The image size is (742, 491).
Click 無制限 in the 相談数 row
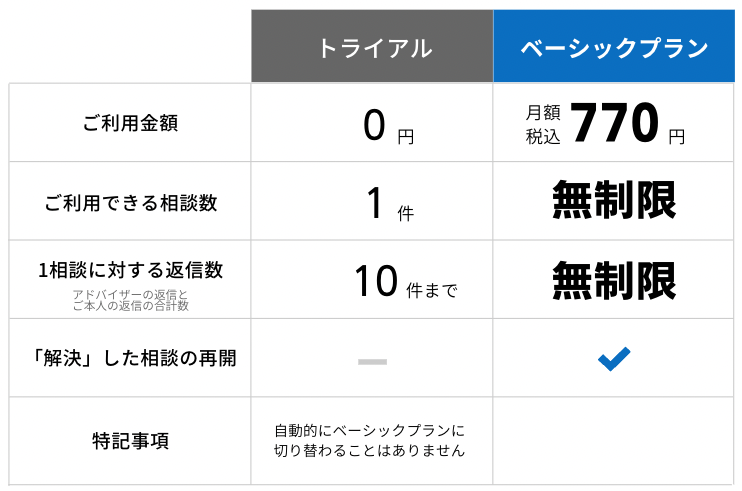pos(614,202)
